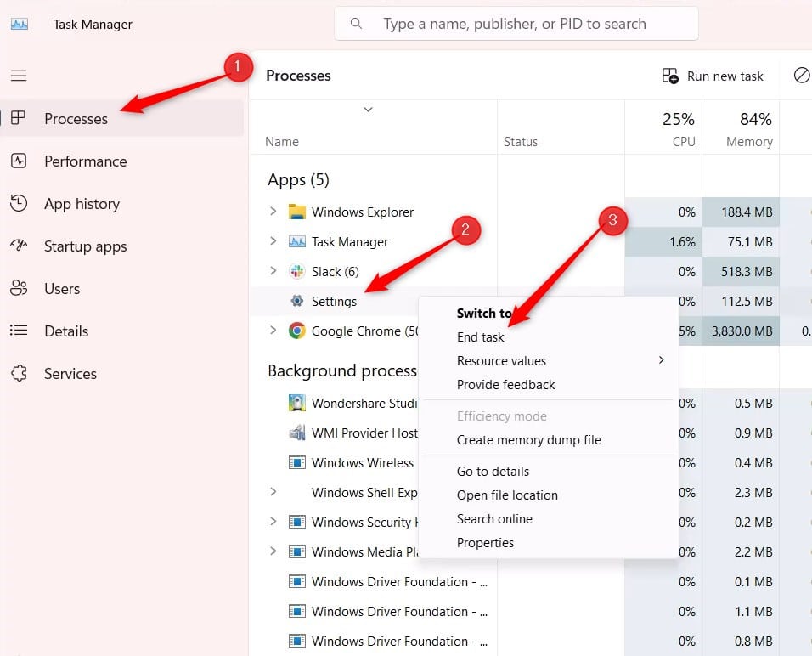This screenshot has width=812, height=656.
Task: Click the Apps (5) group heading
Action: pyautogui.click(x=298, y=180)
